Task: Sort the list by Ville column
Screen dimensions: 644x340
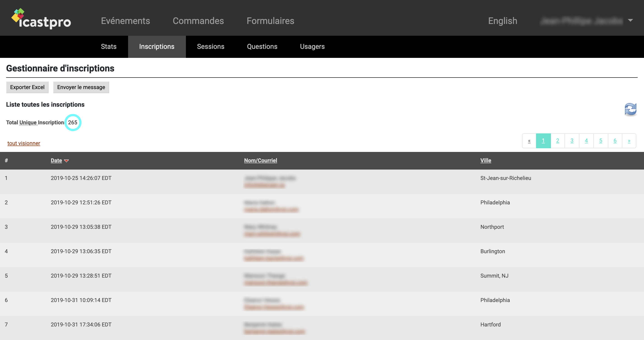Action: [x=485, y=160]
